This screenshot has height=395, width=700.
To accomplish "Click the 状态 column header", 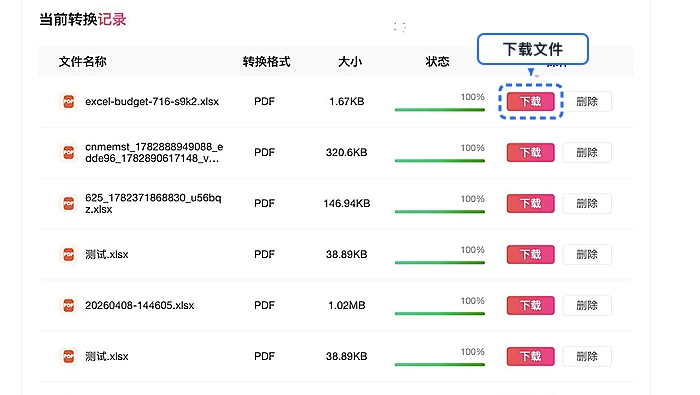I will pos(437,61).
